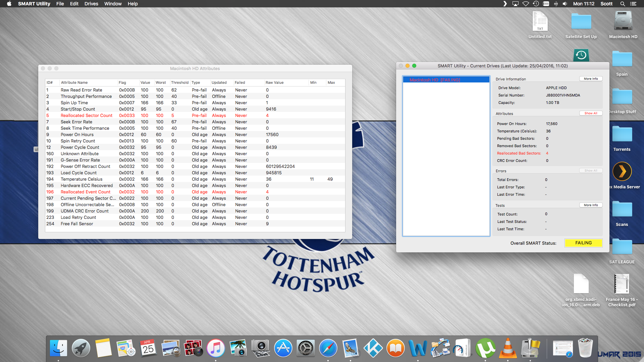Open Time Machine menu bar icon
Viewport: 644px width, 362px height.
[x=536, y=4]
